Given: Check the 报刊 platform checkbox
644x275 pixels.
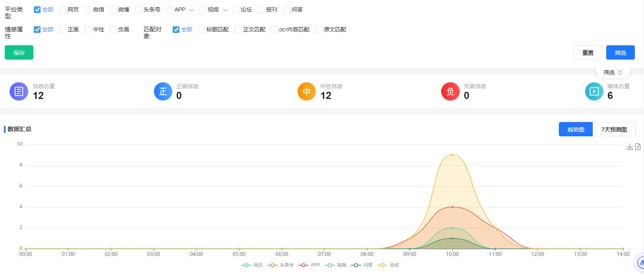Looking at the screenshot, I should coord(261,10).
